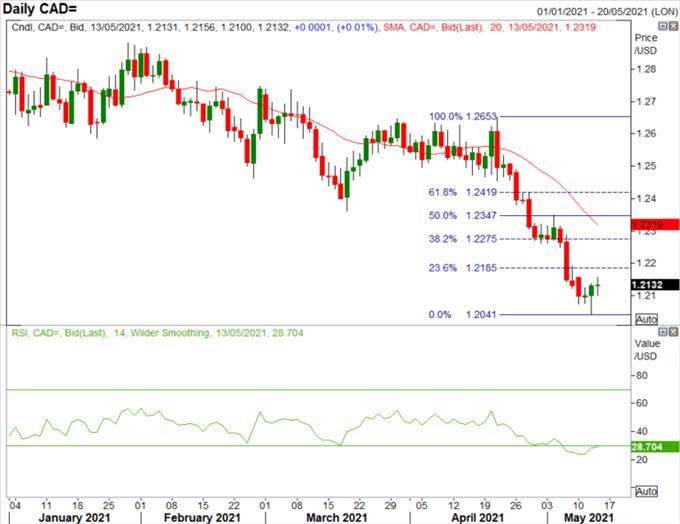Click the 100.0% 1.2653 Fibonacci label
Image resolution: width=680 pixels, height=524 pixels.
tap(462, 117)
